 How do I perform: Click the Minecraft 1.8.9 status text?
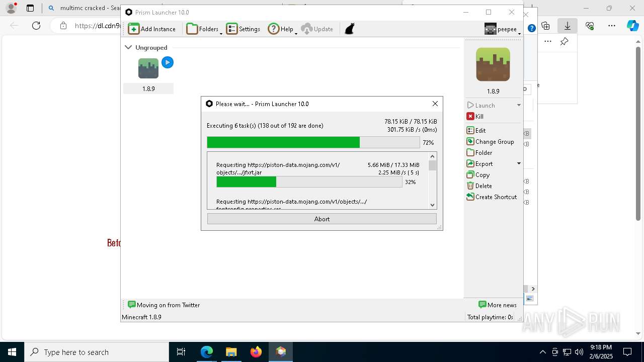click(141, 317)
